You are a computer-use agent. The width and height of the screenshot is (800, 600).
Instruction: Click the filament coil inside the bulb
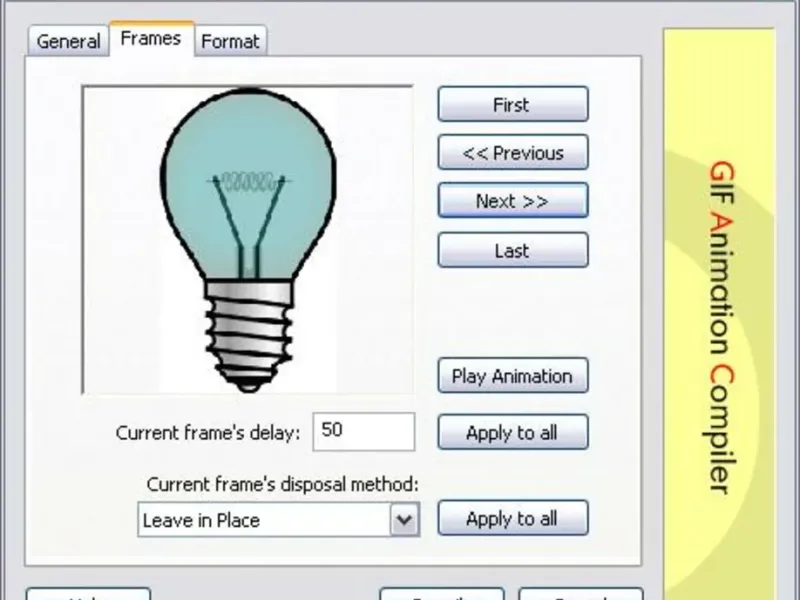tap(248, 182)
